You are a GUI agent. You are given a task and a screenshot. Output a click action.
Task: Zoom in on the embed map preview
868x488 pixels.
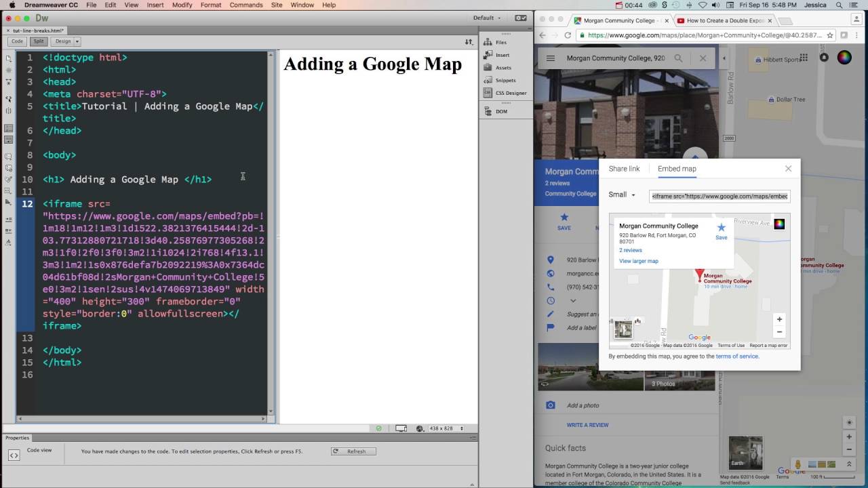[779, 319]
